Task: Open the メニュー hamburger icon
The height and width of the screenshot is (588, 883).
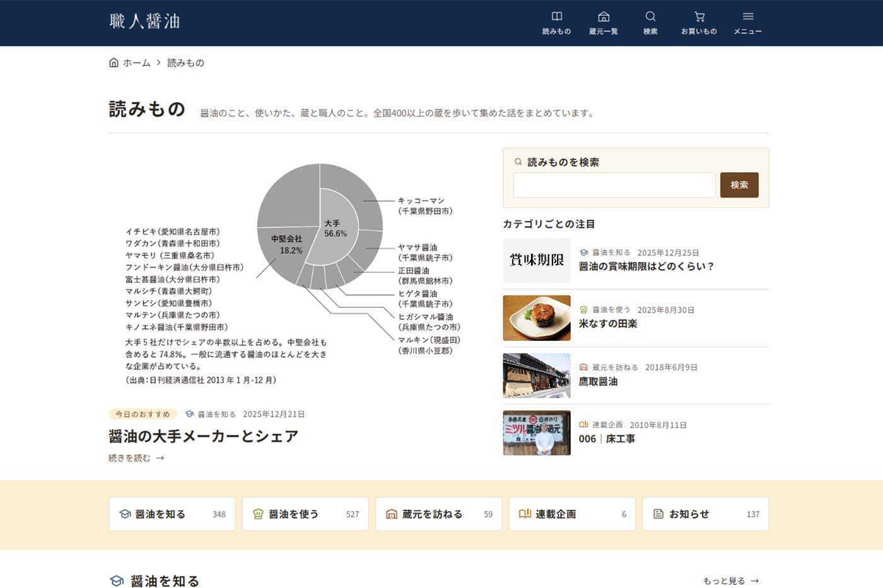Action: point(748,16)
